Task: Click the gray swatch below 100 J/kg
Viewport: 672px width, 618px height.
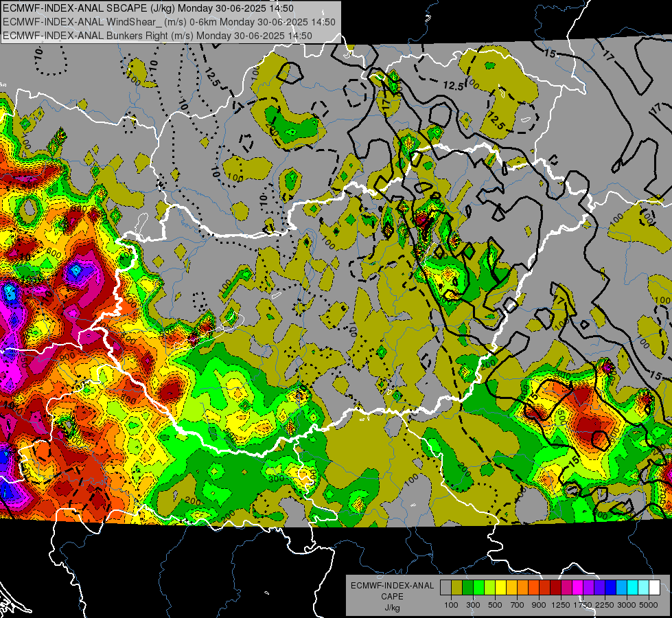Action: coord(445,588)
